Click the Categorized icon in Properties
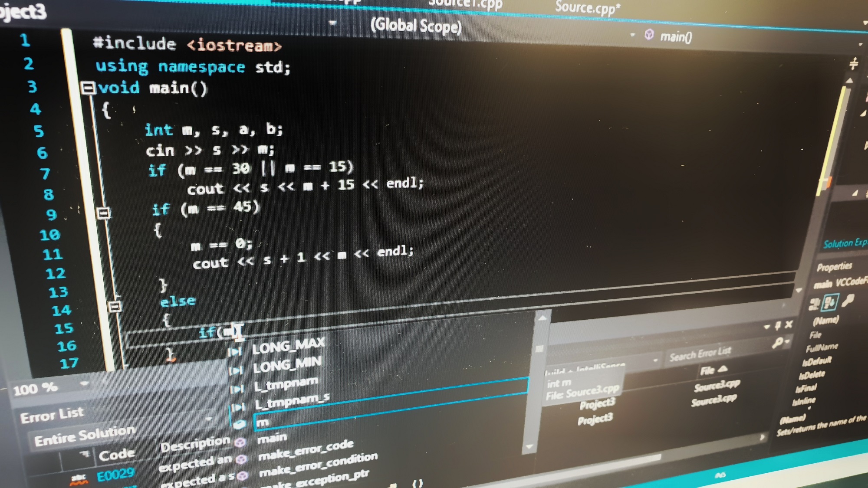Screen dimensions: 868x488 pyautogui.click(x=814, y=304)
